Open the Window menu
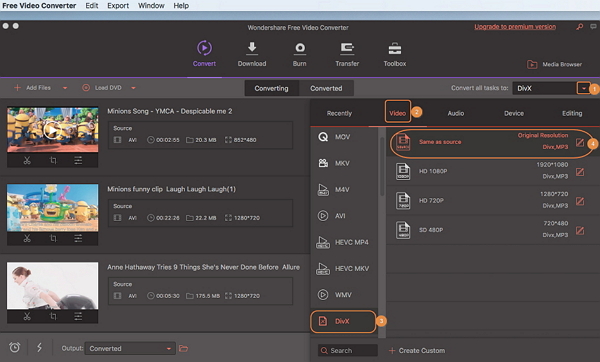This screenshot has width=600, height=362. [151, 6]
